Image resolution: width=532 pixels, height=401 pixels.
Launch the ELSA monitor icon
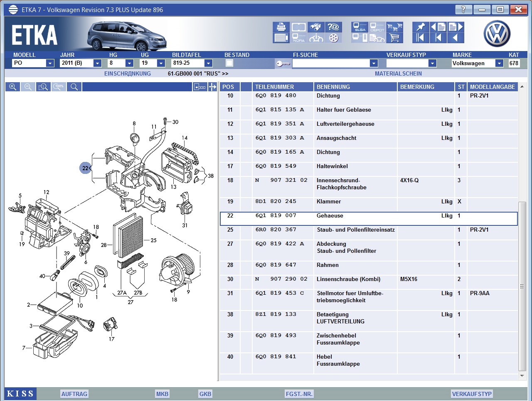click(x=360, y=27)
